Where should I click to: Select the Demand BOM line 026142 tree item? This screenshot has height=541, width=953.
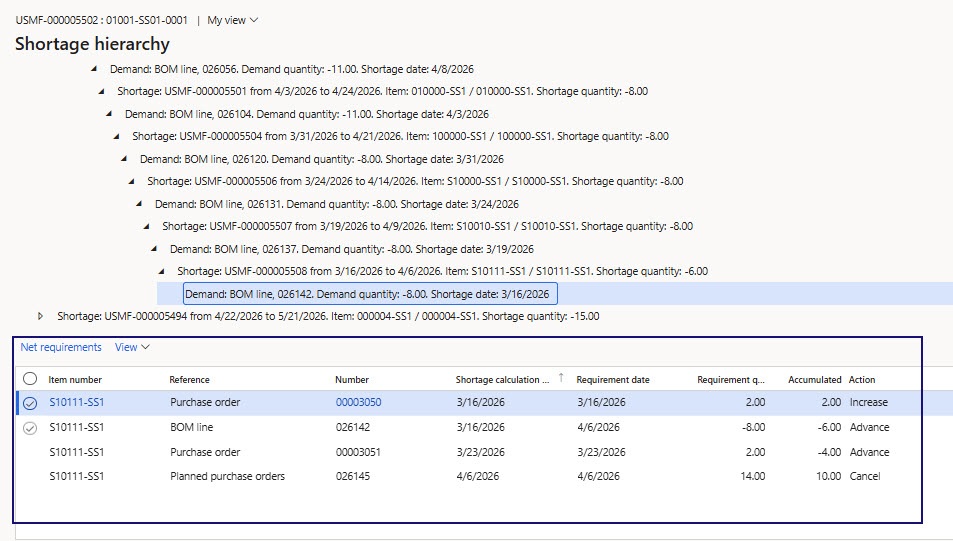coord(368,294)
